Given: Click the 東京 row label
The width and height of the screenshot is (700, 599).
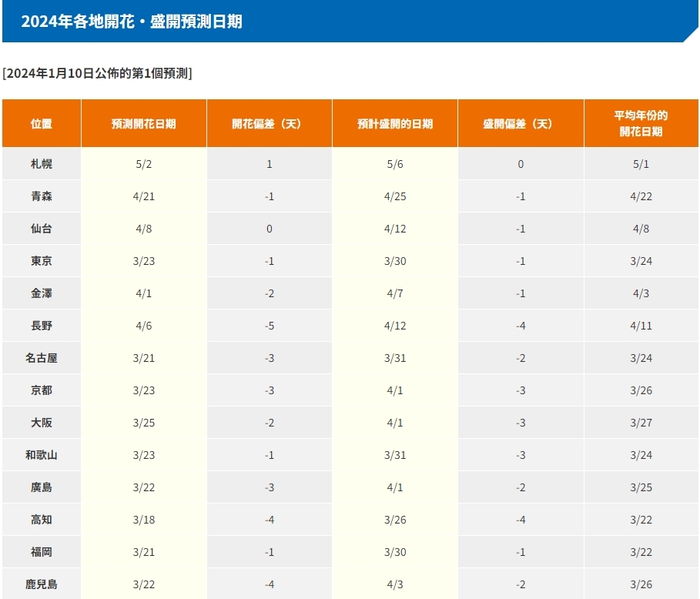Looking at the screenshot, I should 42,261.
